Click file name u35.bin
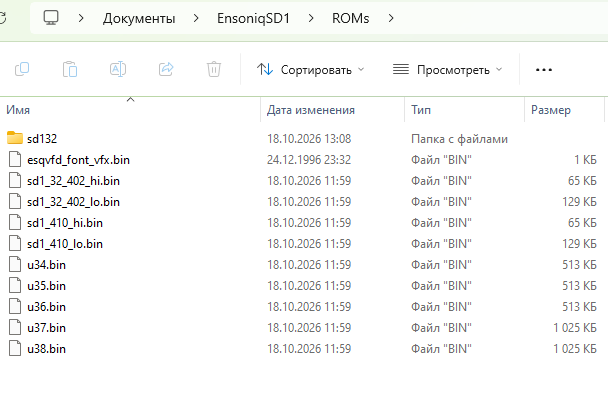Screen dimensions: 608x411 tap(46, 285)
